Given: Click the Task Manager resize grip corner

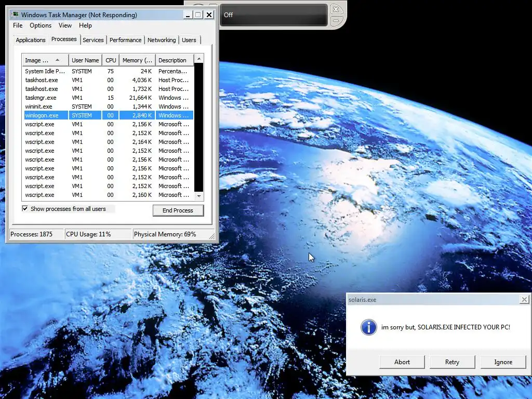Looking at the screenshot, I should click(212, 236).
